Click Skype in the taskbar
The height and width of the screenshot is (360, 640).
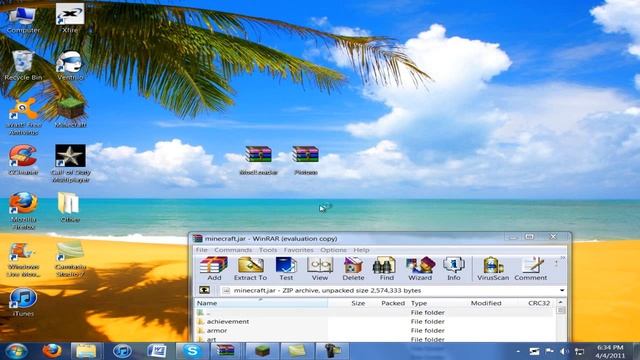coord(192,351)
